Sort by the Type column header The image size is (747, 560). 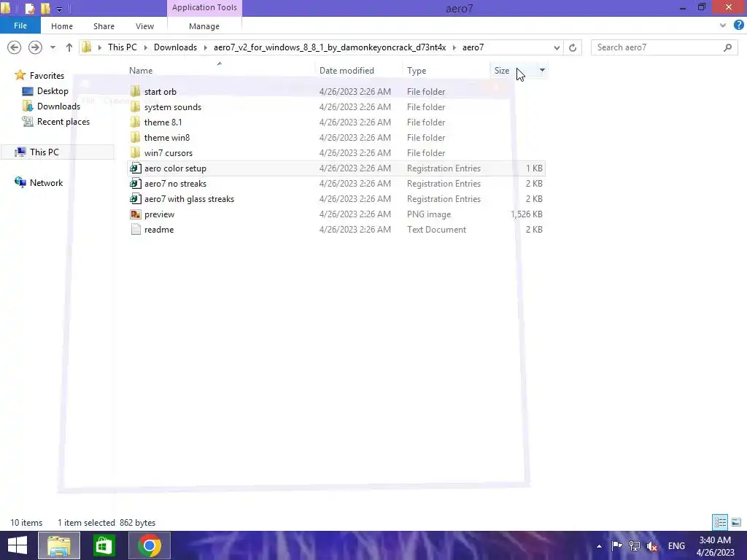[x=417, y=71]
